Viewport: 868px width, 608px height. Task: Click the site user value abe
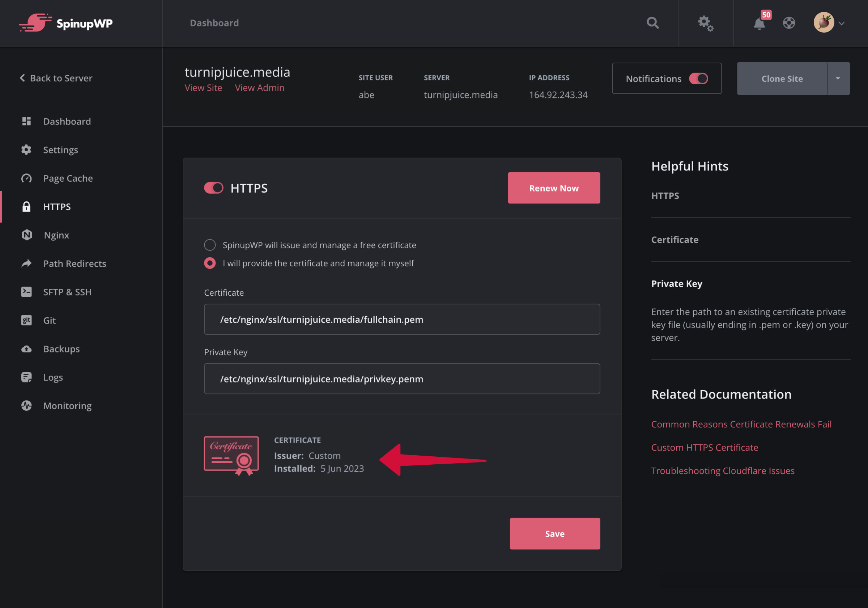tap(366, 94)
